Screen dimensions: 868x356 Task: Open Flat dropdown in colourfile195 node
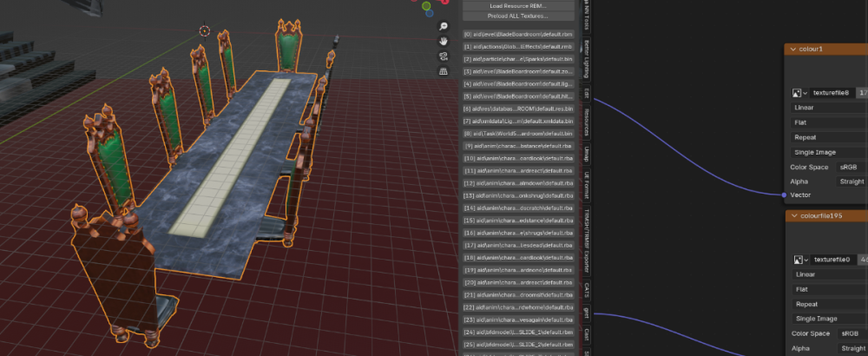click(x=831, y=289)
